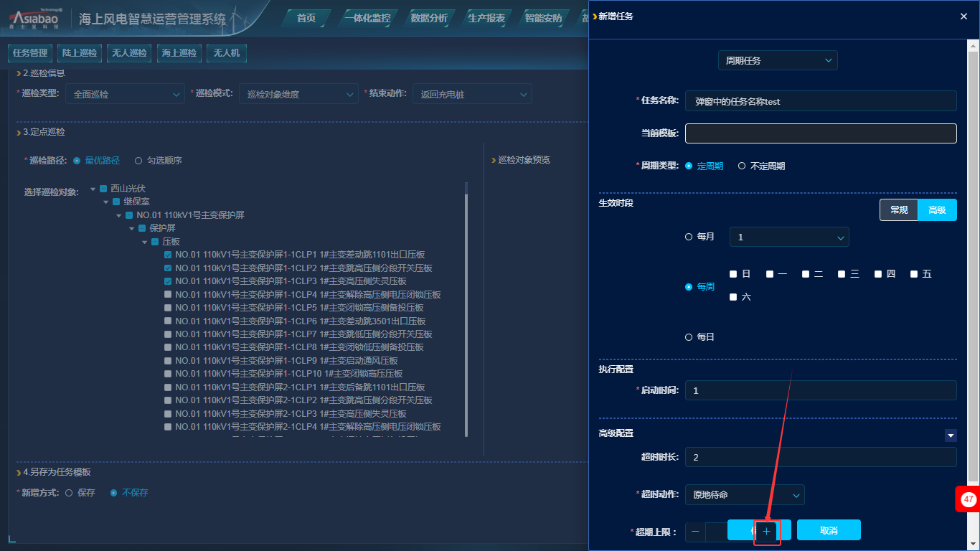The height and width of the screenshot is (551, 980).
Task: Open the 数据分析 top menu
Action: (x=429, y=19)
